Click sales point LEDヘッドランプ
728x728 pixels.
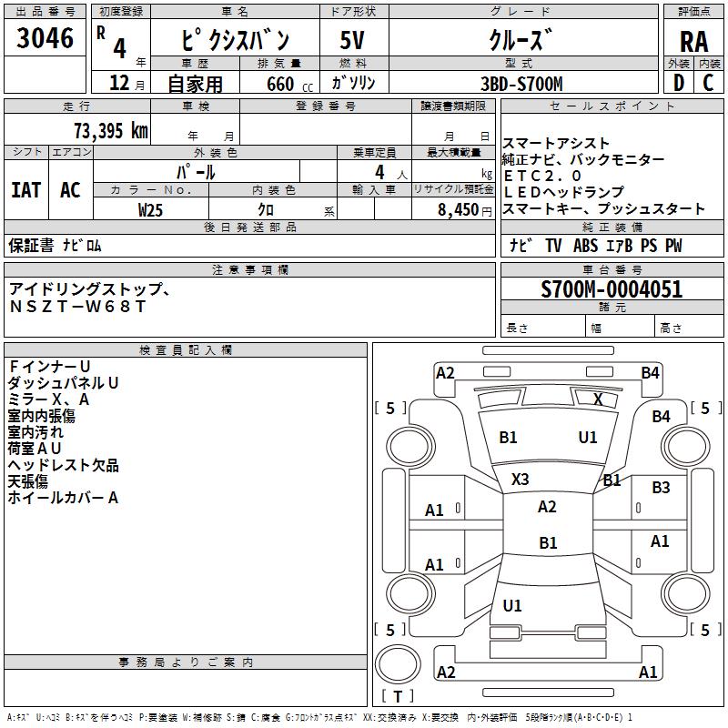tap(563, 192)
